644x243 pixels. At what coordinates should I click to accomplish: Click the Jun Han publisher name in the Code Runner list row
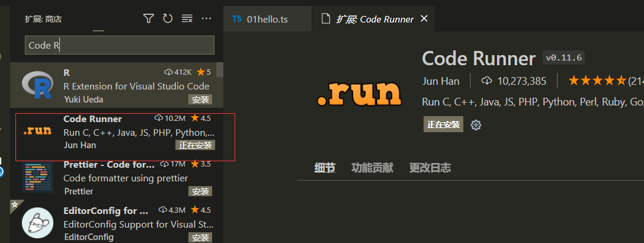coord(80,146)
